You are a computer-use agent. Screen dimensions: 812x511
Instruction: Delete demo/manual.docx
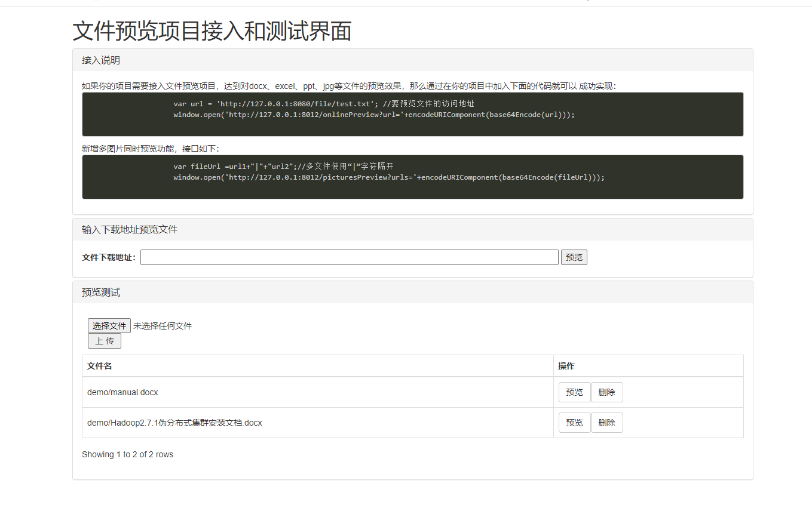click(x=606, y=392)
